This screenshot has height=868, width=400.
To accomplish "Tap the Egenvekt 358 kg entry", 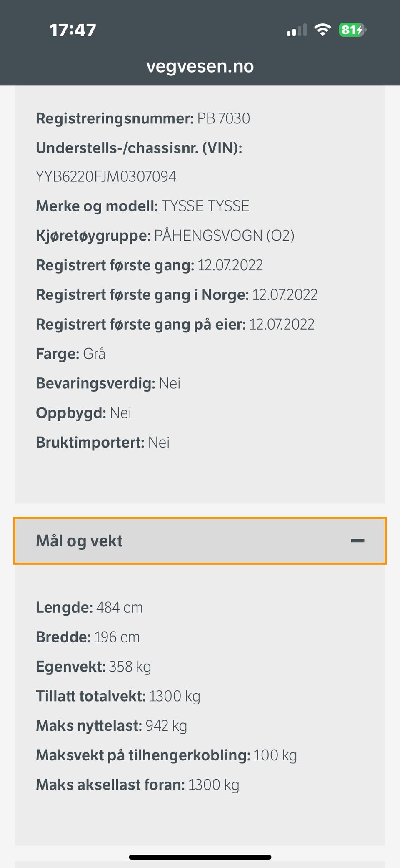I will click(x=93, y=667).
